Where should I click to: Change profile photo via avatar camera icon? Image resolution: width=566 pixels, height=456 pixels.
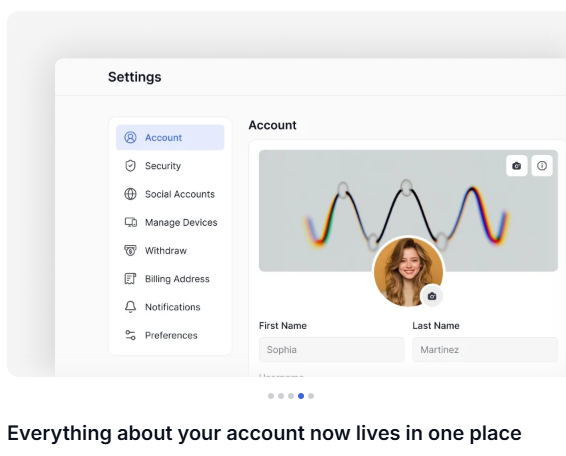click(x=432, y=296)
